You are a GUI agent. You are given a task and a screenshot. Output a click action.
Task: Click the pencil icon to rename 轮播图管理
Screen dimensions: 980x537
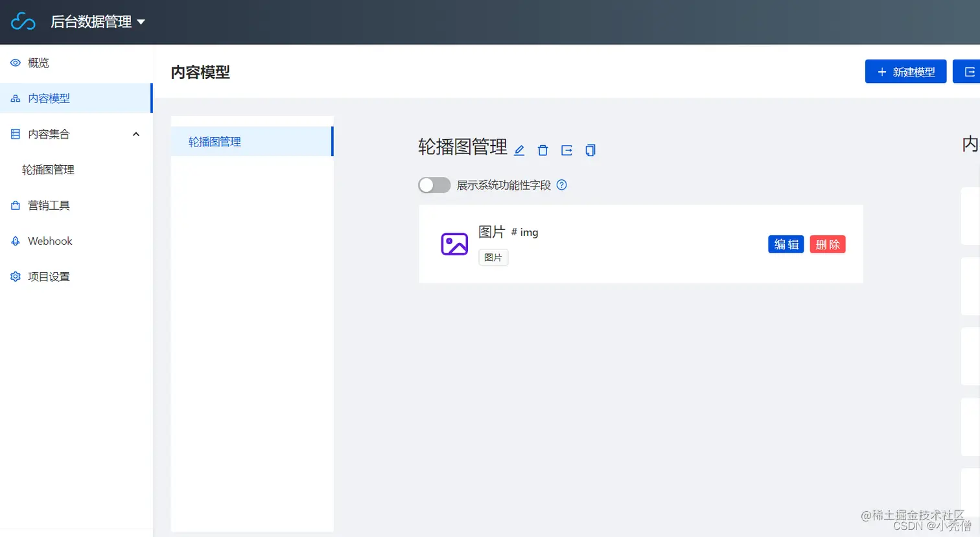(519, 150)
